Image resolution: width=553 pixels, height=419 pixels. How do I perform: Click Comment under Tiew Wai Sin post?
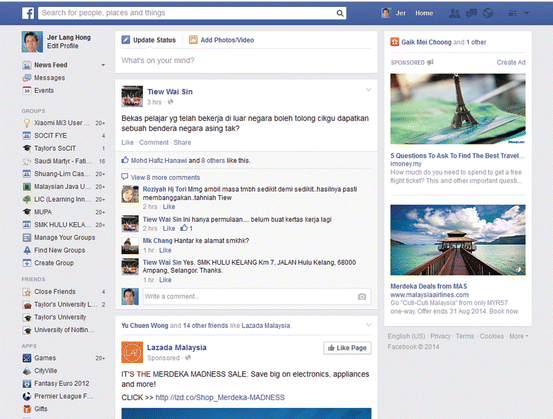point(154,142)
